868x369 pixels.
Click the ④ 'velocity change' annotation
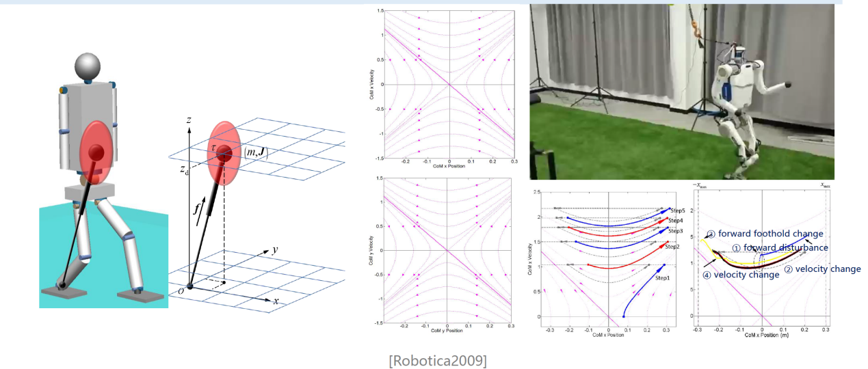(x=741, y=275)
